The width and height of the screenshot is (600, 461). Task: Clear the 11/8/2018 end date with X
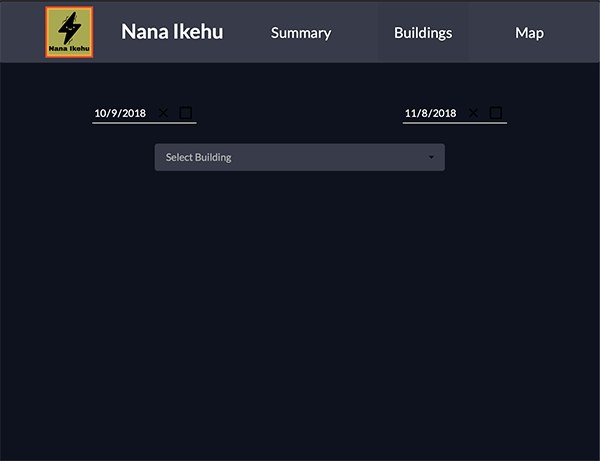tap(473, 113)
